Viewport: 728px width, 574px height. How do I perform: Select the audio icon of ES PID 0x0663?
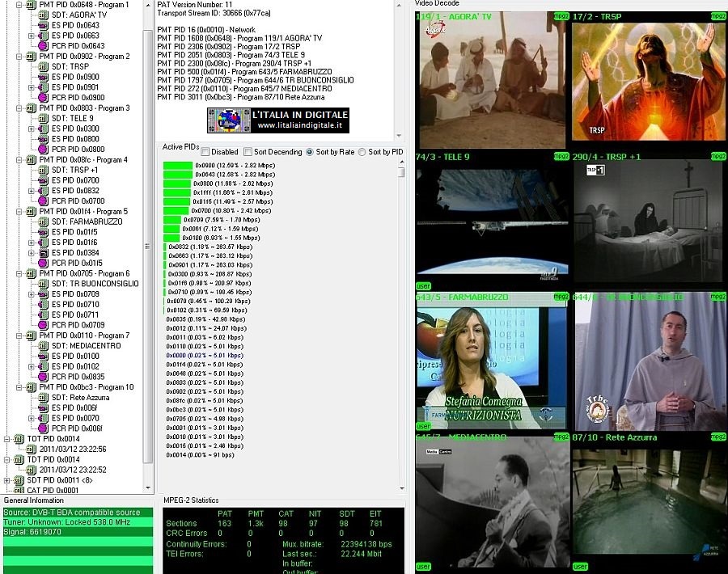43,36
